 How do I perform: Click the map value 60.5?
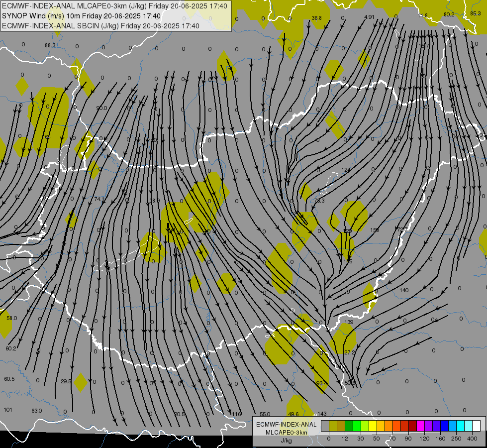pos(9,379)
